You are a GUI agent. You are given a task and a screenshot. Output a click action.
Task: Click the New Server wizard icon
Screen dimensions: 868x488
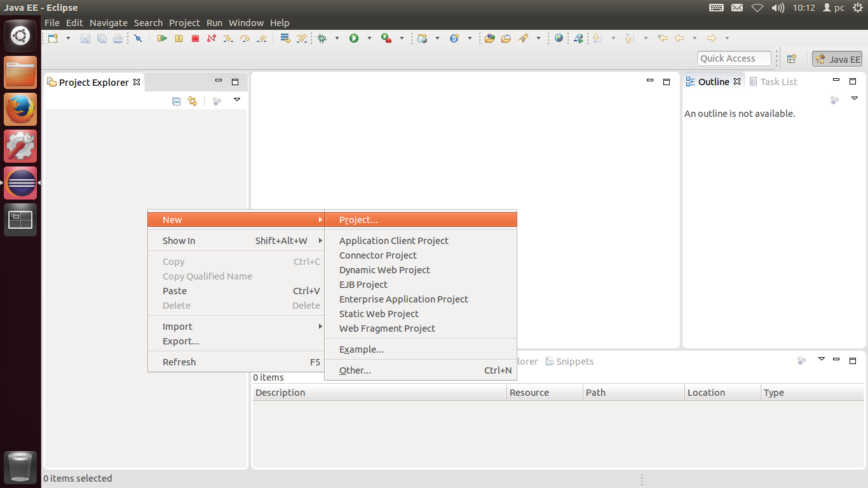pyautogui.click(x=423, y=38)
